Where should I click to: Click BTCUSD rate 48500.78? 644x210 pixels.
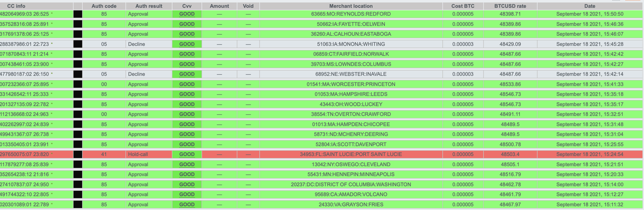pos(510,145)
